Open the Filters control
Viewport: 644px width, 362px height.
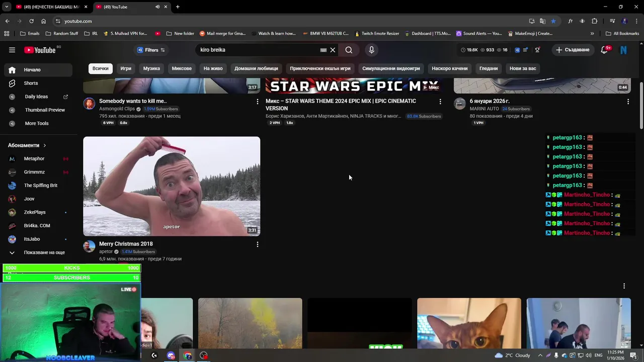coord(150,50)
